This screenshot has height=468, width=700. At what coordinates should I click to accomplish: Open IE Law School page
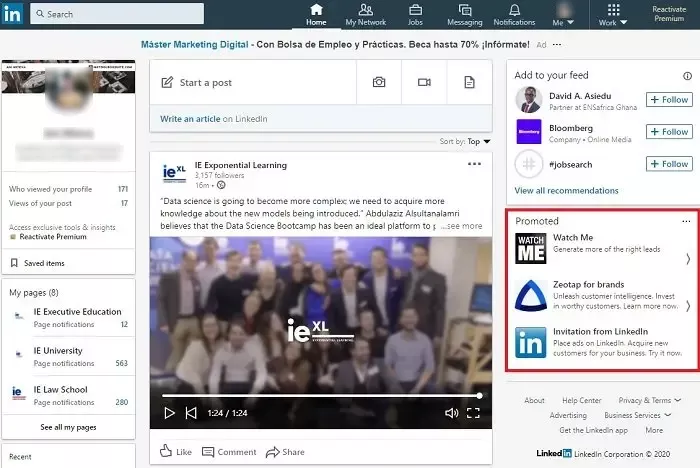click(60, 389)
